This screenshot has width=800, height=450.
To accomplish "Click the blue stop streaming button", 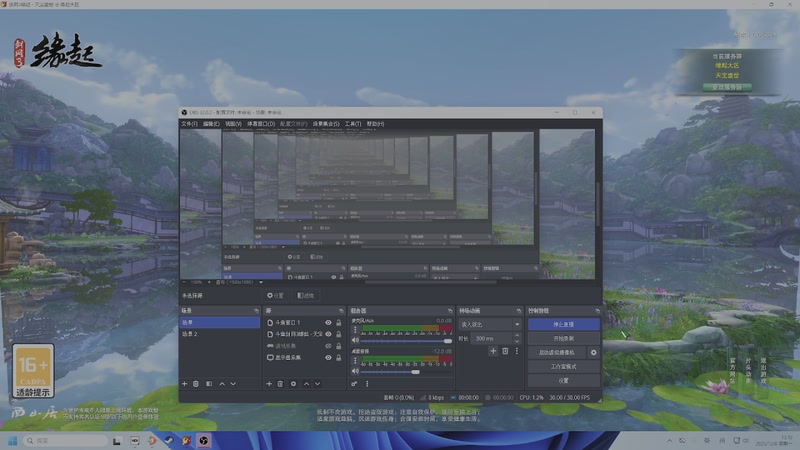I will coord(563,324).
